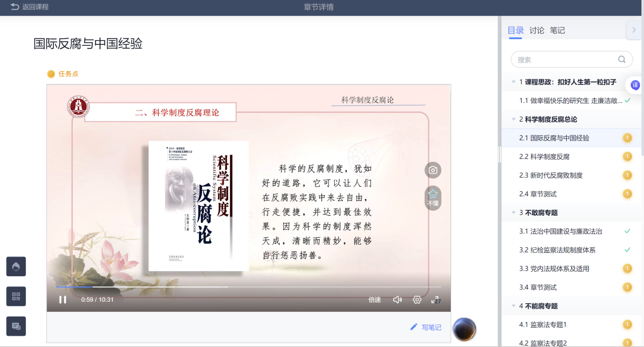Viewport: 644px width, 347px height.
Task: Open the chat messages sidebar button
Action: (16, 326)
